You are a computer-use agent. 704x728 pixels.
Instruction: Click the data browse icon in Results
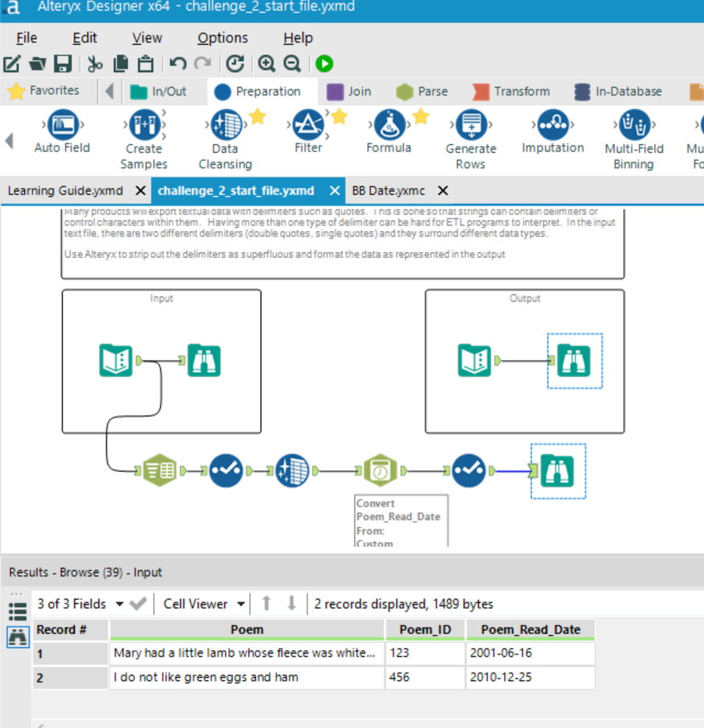(18, 637)
